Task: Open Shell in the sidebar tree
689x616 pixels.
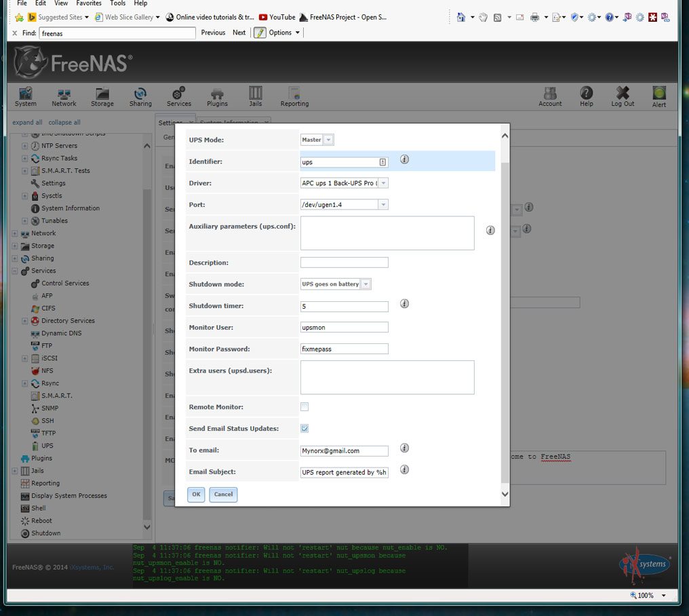Action: click(33, 508)
